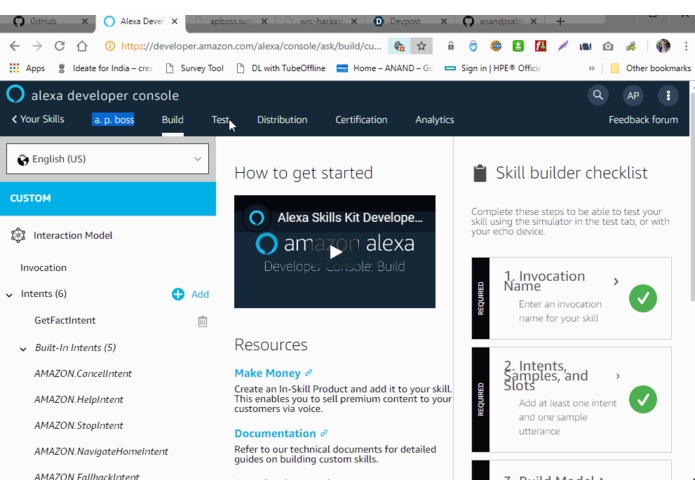This screenshot has width=695, height=494.
Task: Click the a. p. boss skill name
Action: coord(113,120)
